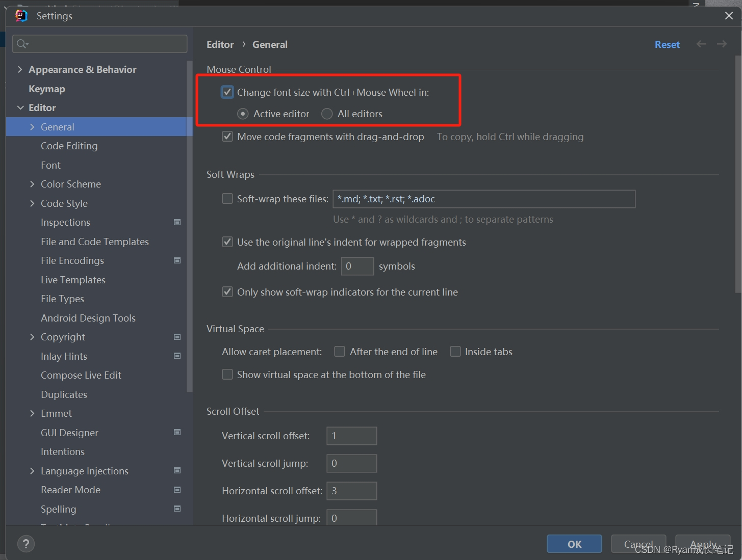This screenshot has width=742, height=560.
Task: Click project-level icon beside Spelling
Action: (x=177, y=509)
